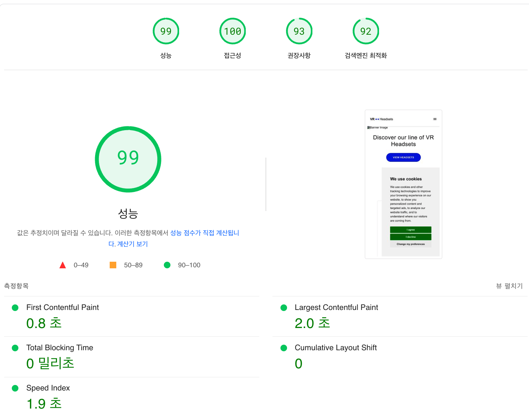Click the 2.0 초 value
Image resolution: width=529 pixels, height=420 pixels.
pos(312,323)
